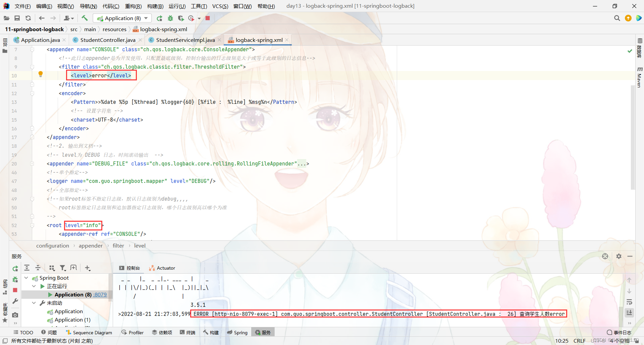Expand all services tree icon

[27, 268]
